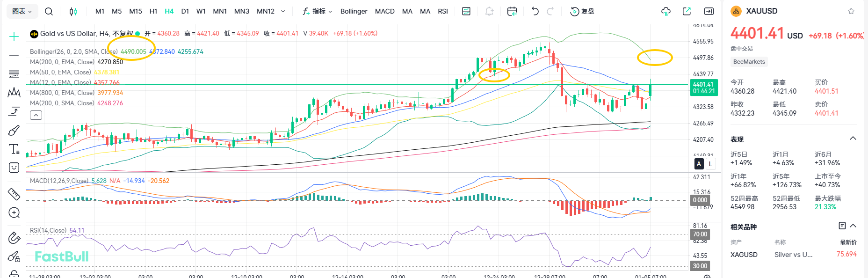This screenshot has height=278, width=868.
Task: Save chart to cloud icon
Action: [x=666, y=11]
